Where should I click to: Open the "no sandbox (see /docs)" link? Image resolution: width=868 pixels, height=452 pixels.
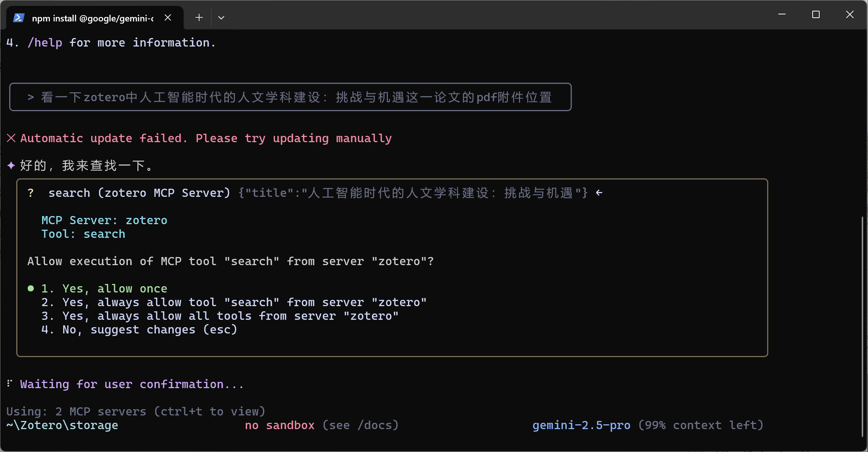click(321, 425)
